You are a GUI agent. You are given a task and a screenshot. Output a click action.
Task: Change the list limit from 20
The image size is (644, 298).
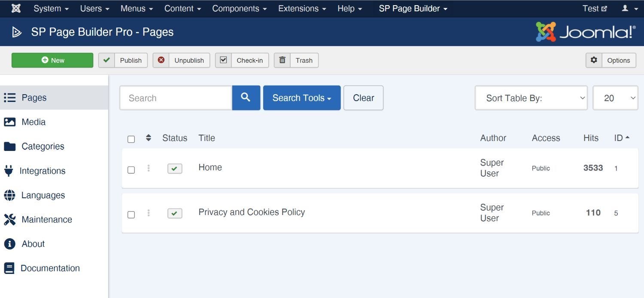click(x=615, y=98)
